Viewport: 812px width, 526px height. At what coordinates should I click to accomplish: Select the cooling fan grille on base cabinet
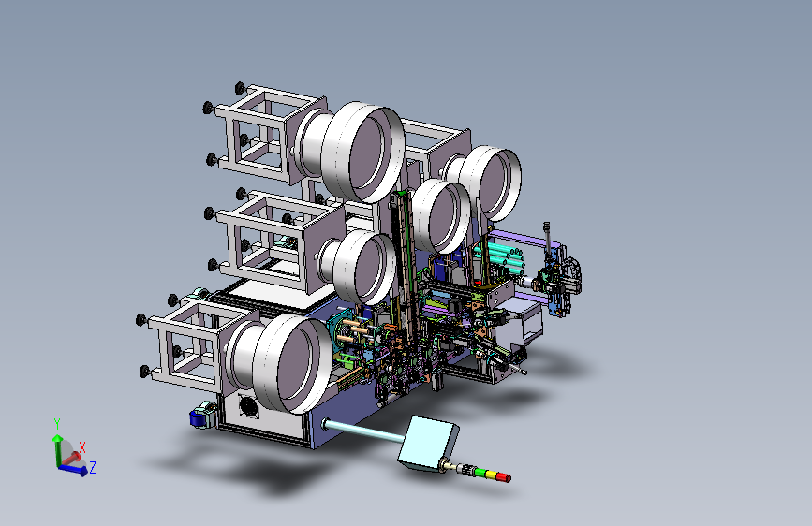point(248,406)
